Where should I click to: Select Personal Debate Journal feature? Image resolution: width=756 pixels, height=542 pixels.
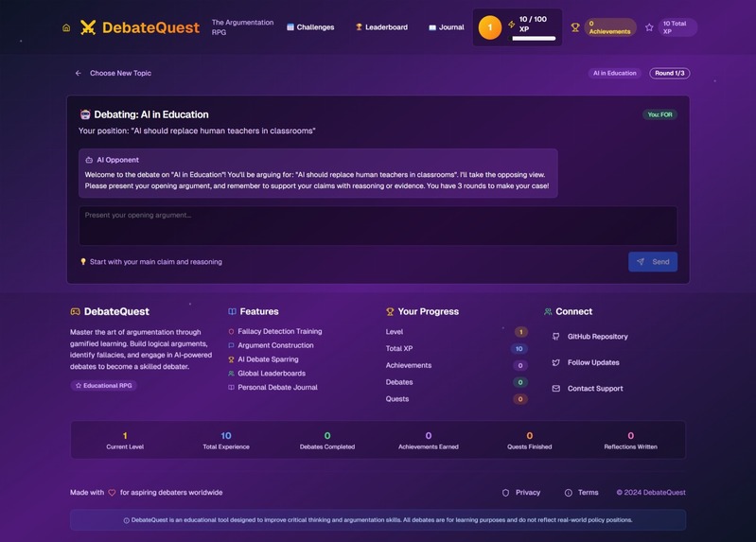pyautogui.click(x=278, y=387)
